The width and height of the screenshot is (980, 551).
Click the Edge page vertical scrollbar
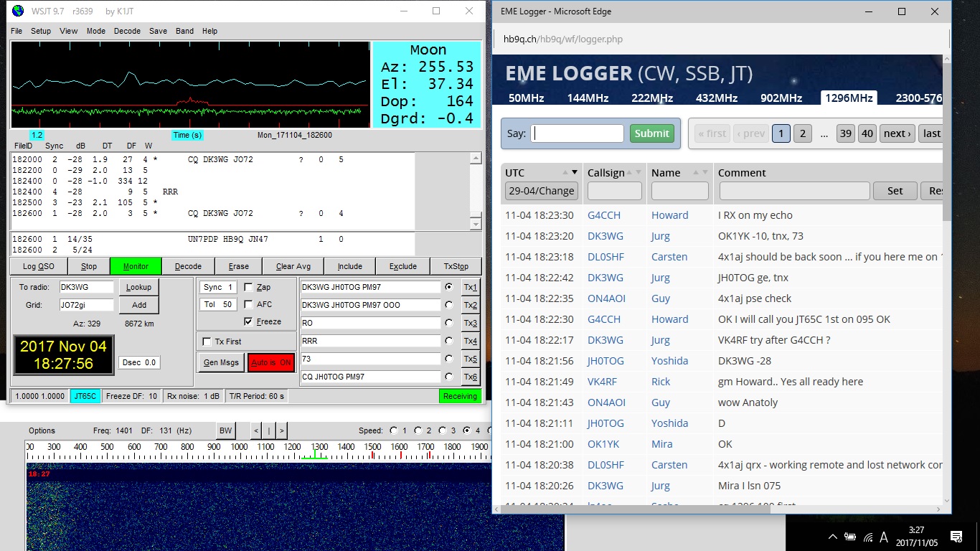point(947,281)
